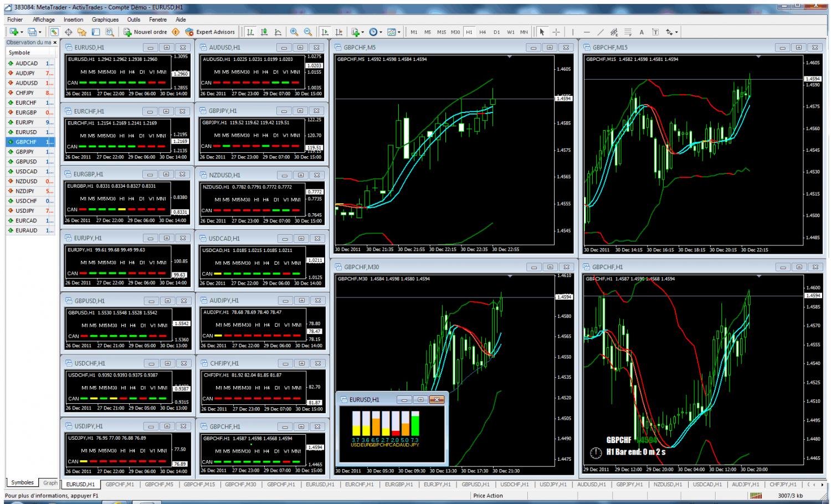Switch timeframe to M1
Image resolution: width=831 pixels, height=504 pixels.
(414, 32)
